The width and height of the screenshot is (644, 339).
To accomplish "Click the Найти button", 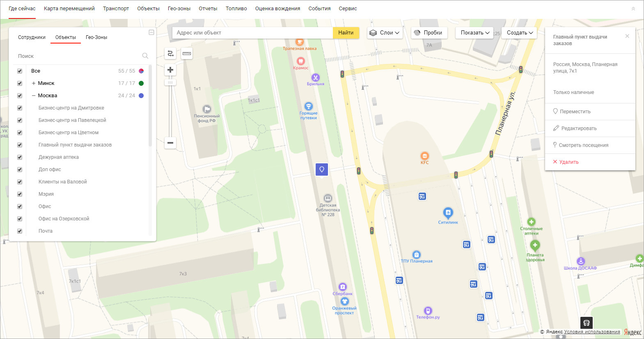I will [x=346, y=33].
